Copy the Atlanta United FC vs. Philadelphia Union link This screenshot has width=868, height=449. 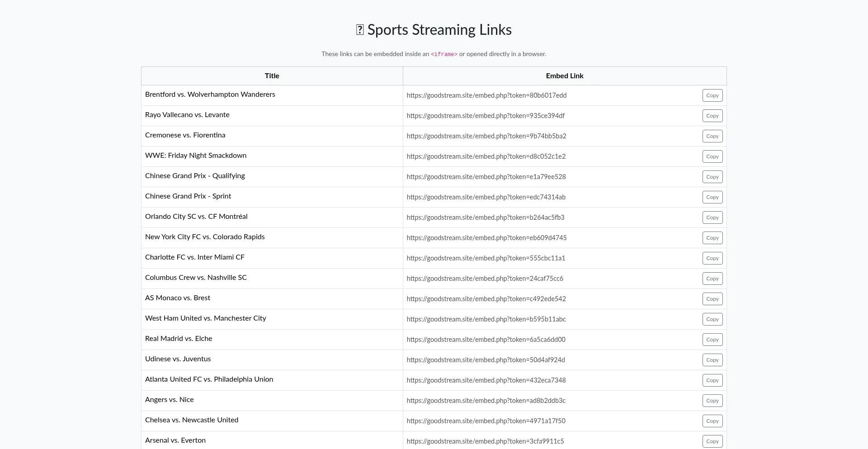click(x=712, y=380)
